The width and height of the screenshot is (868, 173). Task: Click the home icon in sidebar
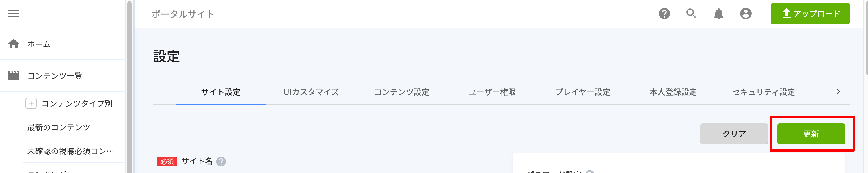[x=14, y=44]
